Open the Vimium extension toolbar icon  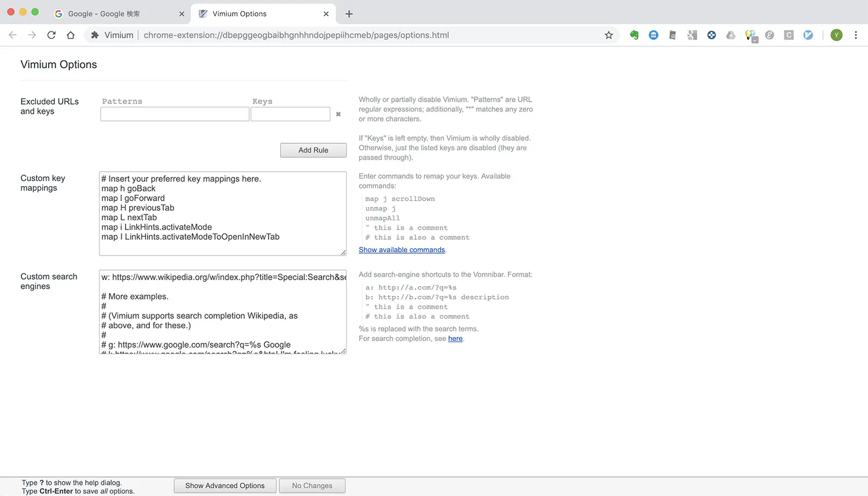click(x=808, y=35)
